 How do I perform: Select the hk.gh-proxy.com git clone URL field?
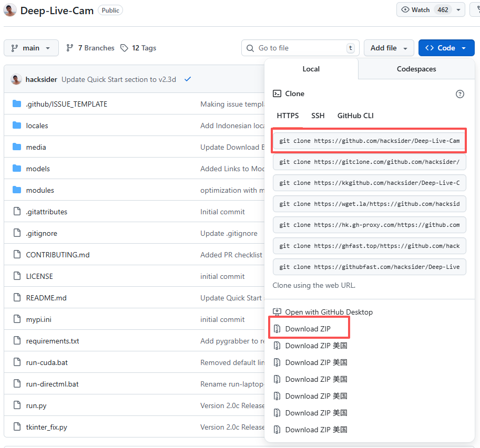[x=369, y=225]
